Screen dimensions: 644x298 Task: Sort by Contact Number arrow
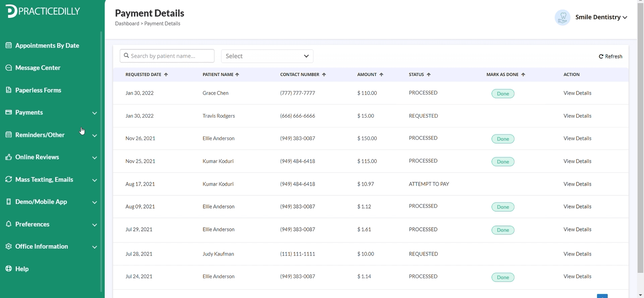324,74
